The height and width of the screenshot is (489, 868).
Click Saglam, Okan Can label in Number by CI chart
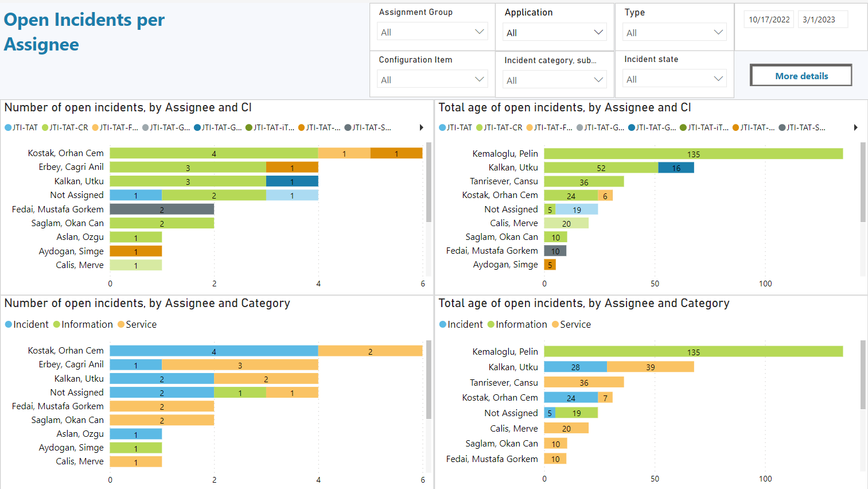(68, 223)
